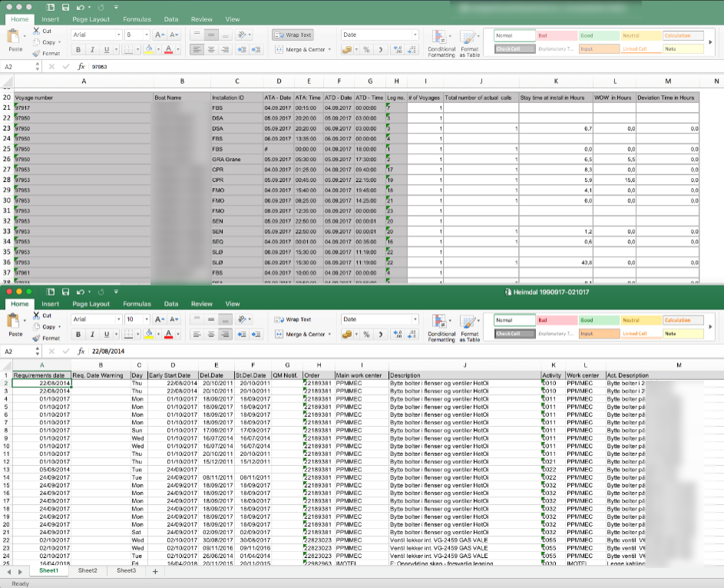Open Merge & Center dropdown in top window
Image resolution: width=724 pixels, height=588 pixels.
click(x=329, y=49)
